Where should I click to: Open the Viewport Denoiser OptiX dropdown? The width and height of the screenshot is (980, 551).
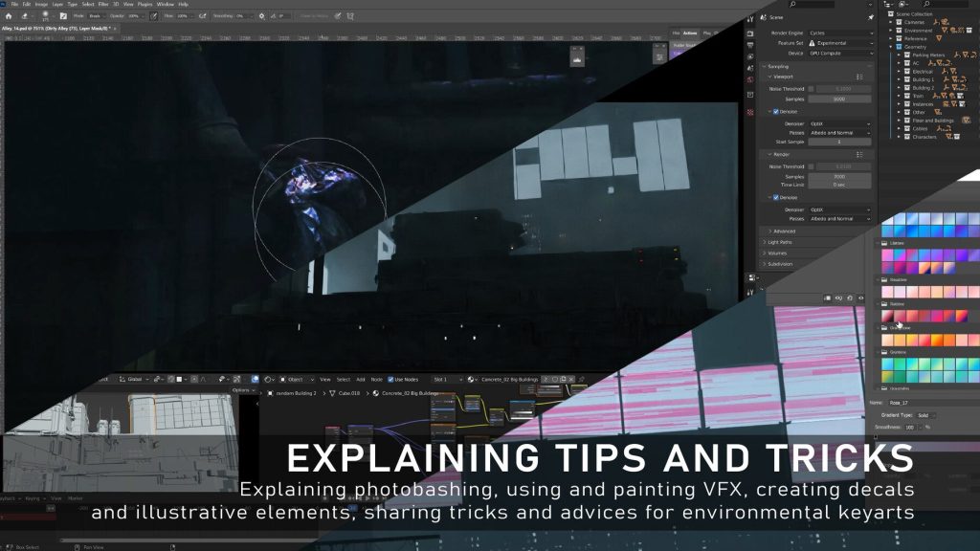tap(839, 123)
